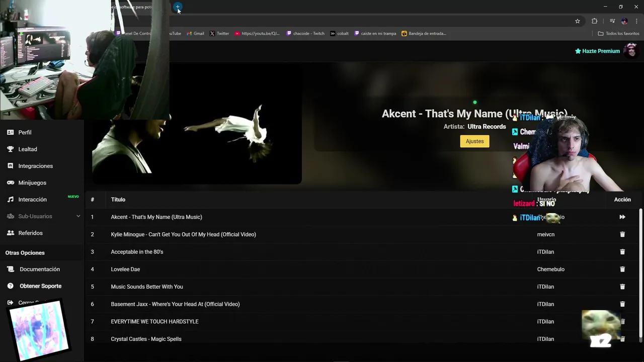The height and width of the screenshot is (362, 644).
Task: Select Basement Jaxx - Where's Your Head At
Action: click(x=175, y=304)
